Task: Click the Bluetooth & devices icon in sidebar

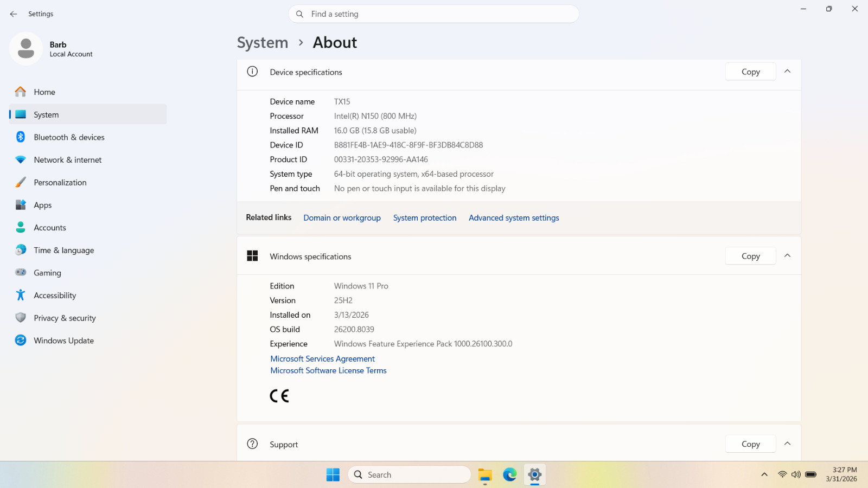Action: tap(21, 137)
